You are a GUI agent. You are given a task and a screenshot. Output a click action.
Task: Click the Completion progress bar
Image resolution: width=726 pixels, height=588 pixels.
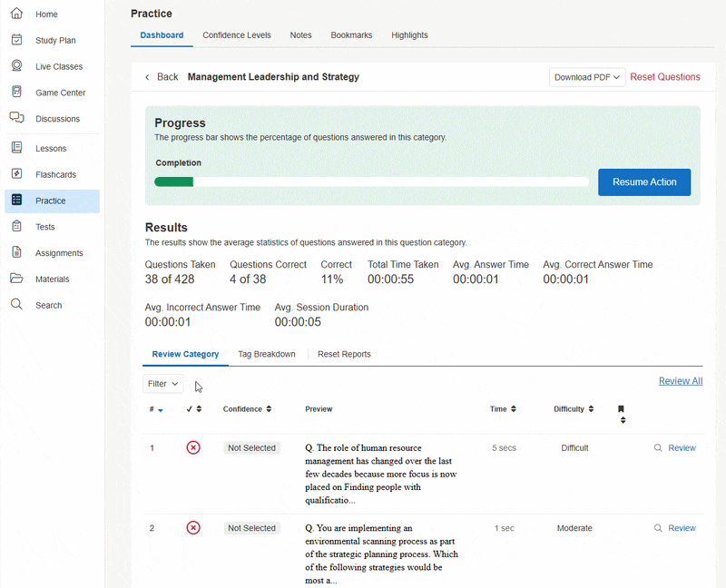(371, 182)
